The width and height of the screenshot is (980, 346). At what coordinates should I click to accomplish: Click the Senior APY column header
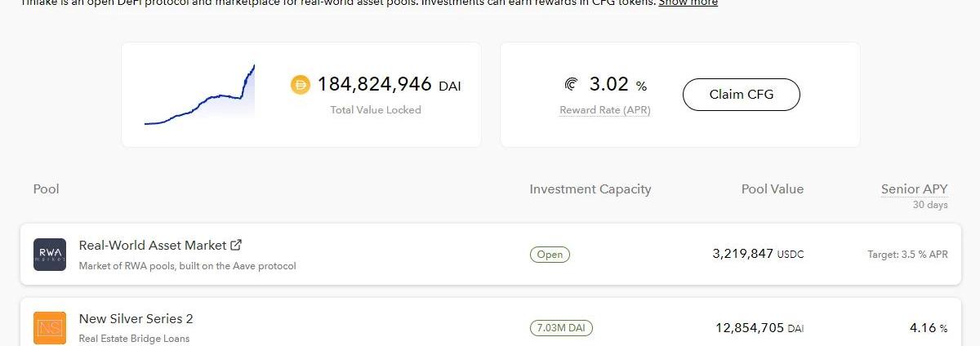click(914, 189)
